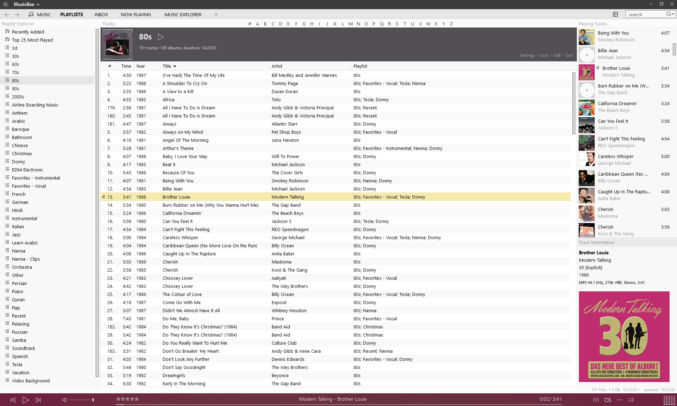Click the 80s playlist cover art

tap(117, 44)
